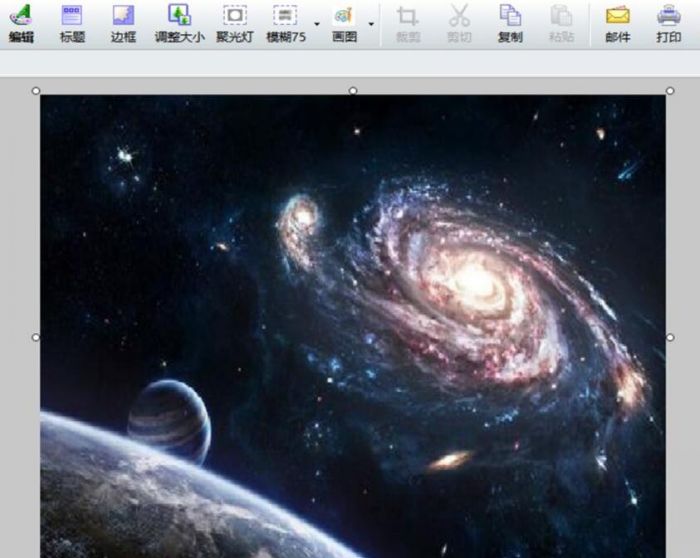Select the 标题 (Title) tool

(x=72, y=23)
